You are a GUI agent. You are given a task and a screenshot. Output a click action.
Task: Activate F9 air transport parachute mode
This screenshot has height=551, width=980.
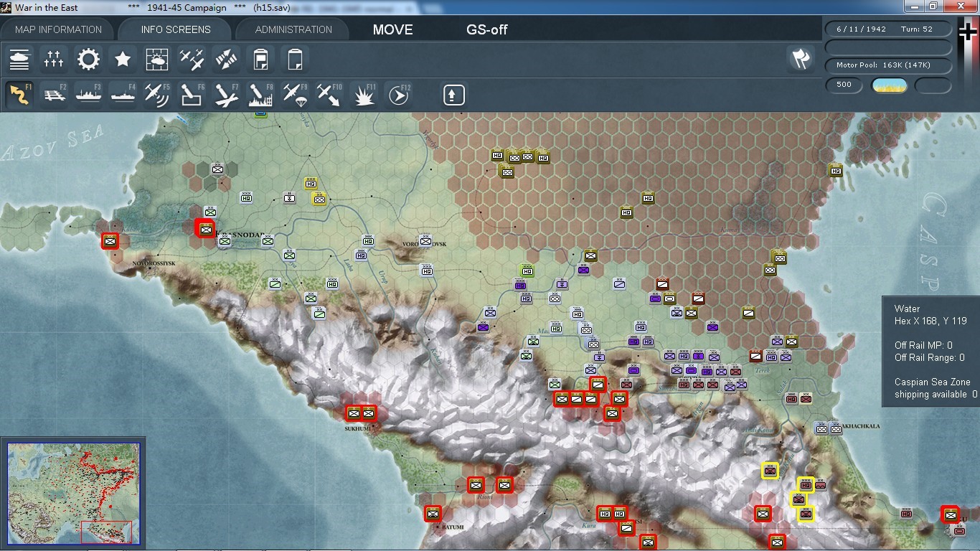(x=295, y=95)
